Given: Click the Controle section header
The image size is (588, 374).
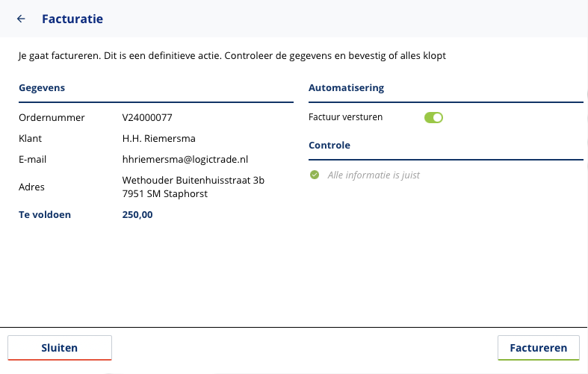Looking at the screenshot, I should coord(329,145).
